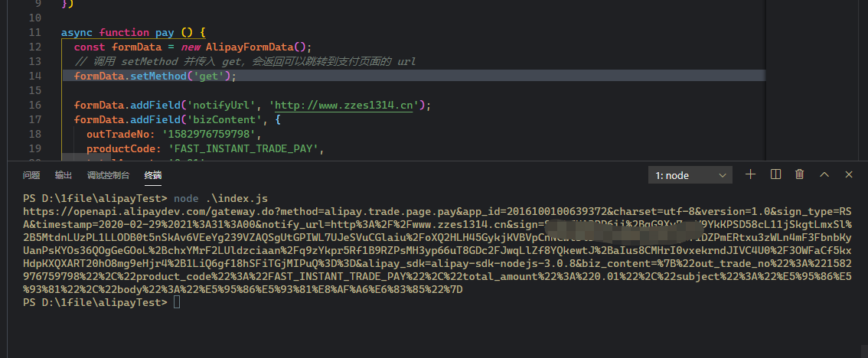The width and height of the screenshot is (868, 358).
Task: Place cursor on 'AlipayFormData' in line 12
Action: click(x=249, y=47)
